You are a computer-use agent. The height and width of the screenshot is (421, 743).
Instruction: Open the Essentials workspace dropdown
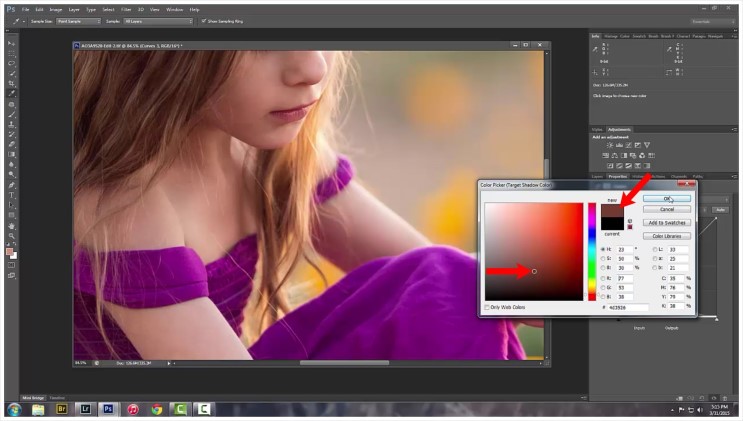click(x=711, y=20)
